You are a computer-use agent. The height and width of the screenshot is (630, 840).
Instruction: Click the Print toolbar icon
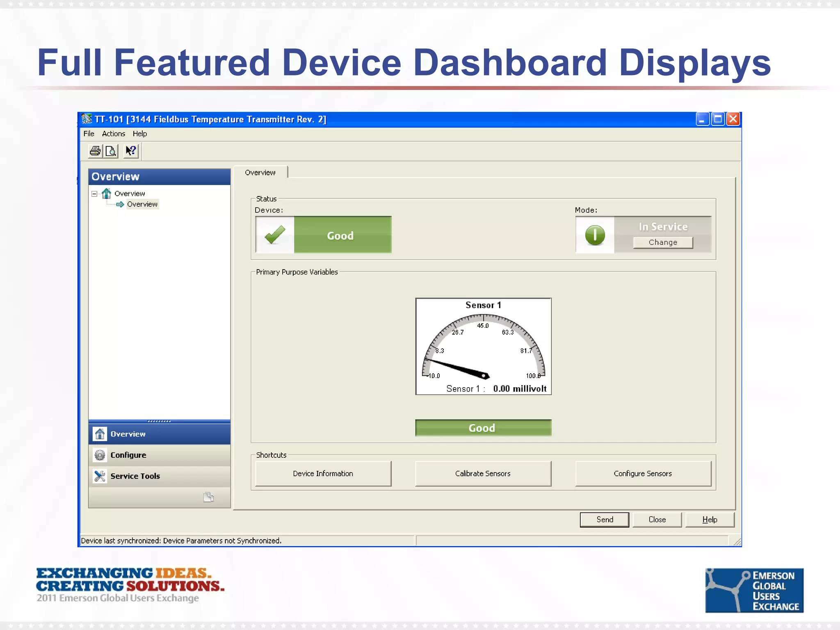click(x=95, y=151)
